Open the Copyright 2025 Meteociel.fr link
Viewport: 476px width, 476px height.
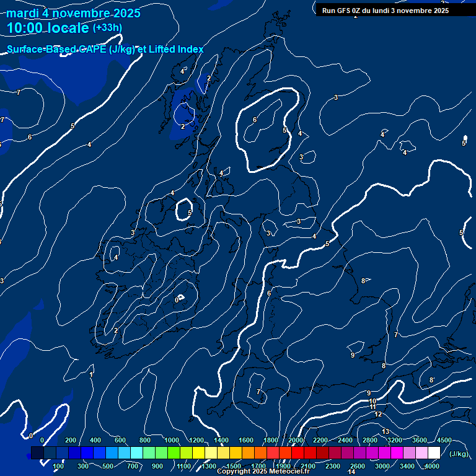pos(263,472)
